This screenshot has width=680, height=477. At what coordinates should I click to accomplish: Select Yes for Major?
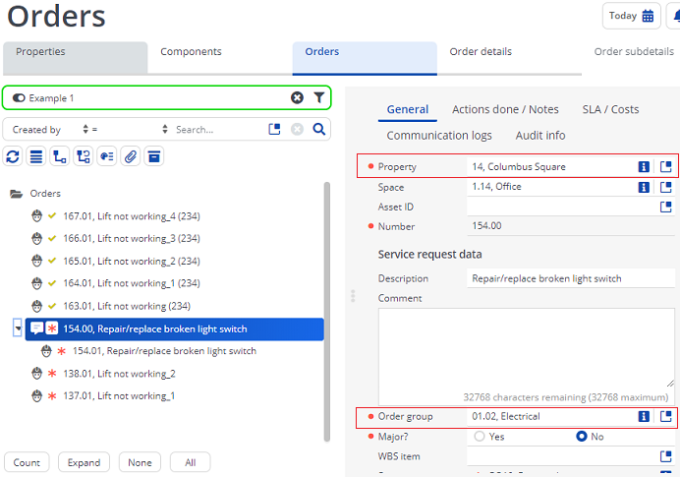[479, 436]
